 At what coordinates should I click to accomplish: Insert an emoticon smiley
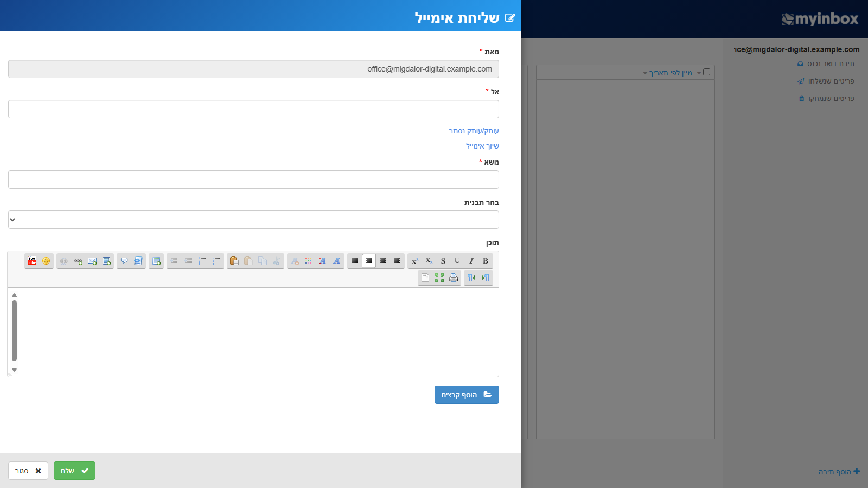(46, 261)
